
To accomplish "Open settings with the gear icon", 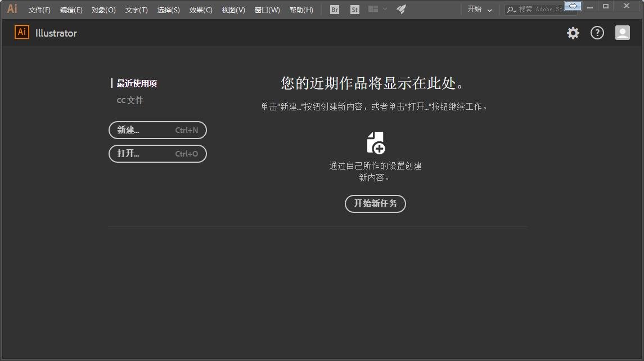I will pos(573,33).
